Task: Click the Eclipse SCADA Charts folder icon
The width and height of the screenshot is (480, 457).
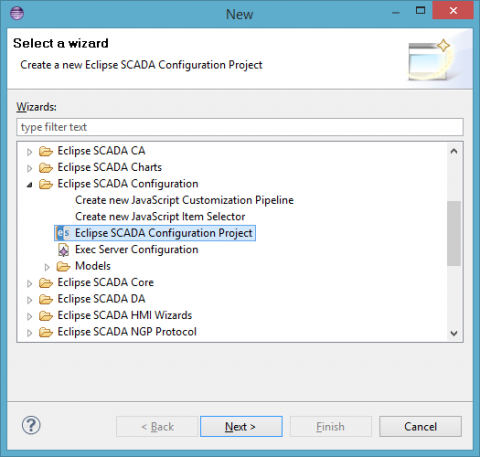Action: (x=46, y=167)
